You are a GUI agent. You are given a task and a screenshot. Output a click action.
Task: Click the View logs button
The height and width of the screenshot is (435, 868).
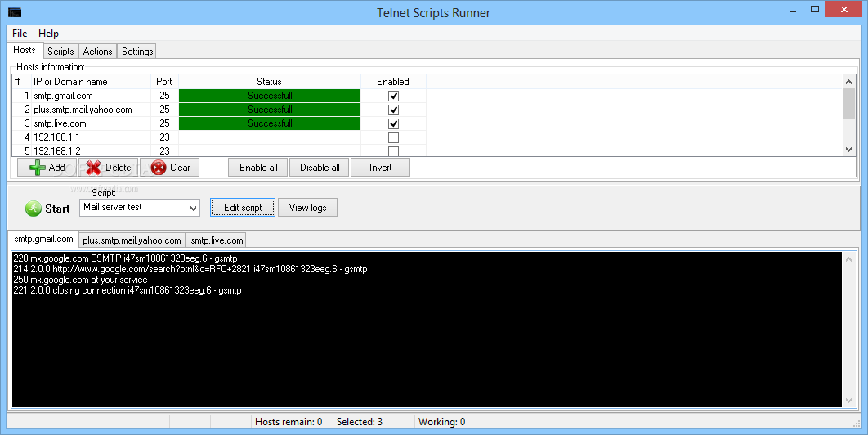pyautogui.click(x=307, y=207)
